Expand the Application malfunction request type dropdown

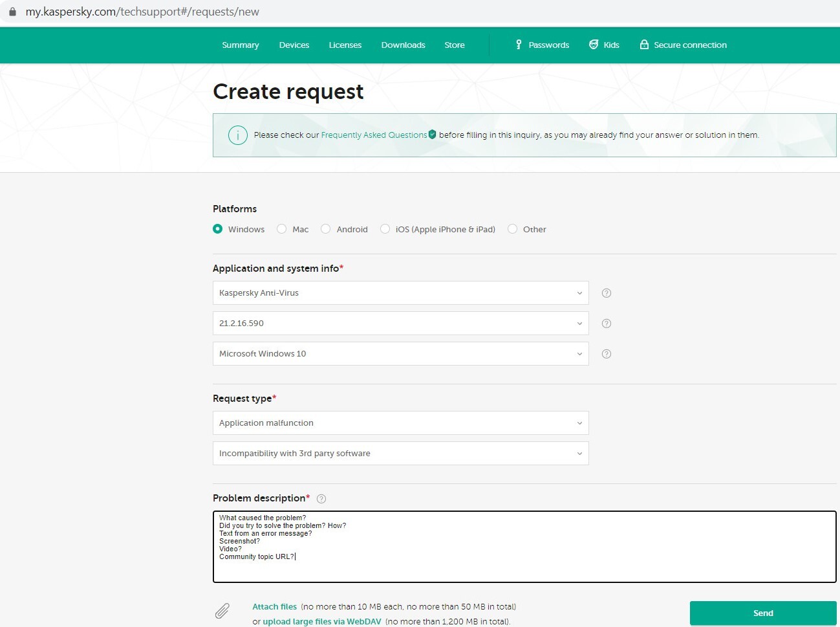[x=401, y=423]
